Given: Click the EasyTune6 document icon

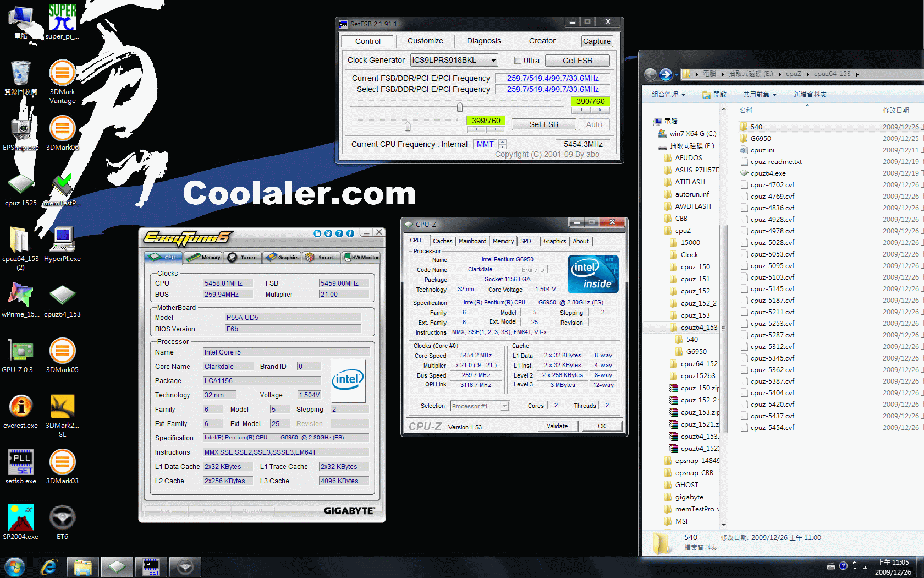Looking at the screenshot, I should [x=317, y=233].
